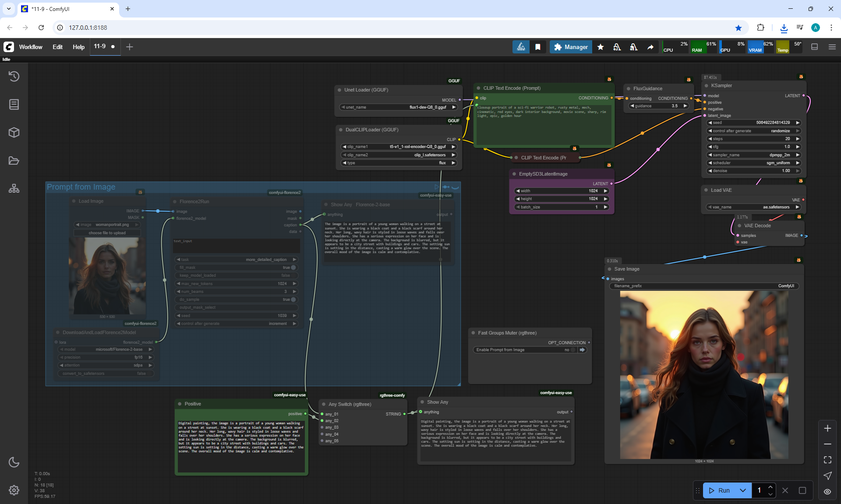Toggle the link visibility eye icon
Image resolution: width=841 pixels, height=504 pixels.
pos(827,492)
